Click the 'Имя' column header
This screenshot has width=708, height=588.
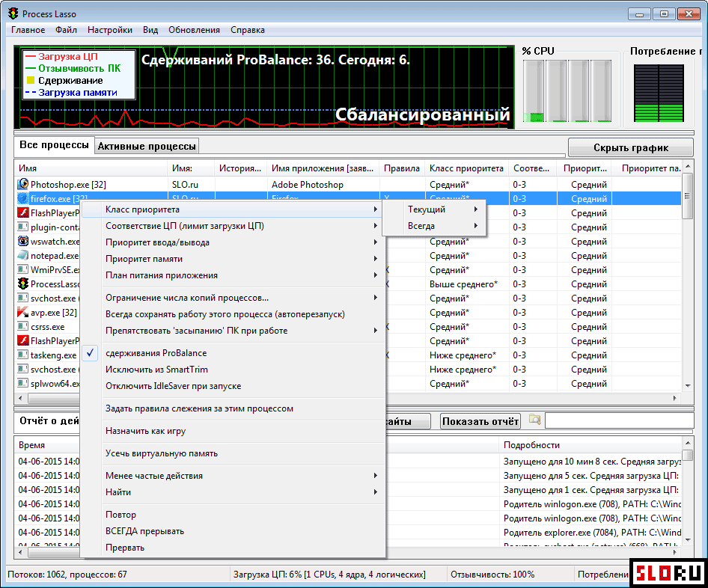point(91,168)
